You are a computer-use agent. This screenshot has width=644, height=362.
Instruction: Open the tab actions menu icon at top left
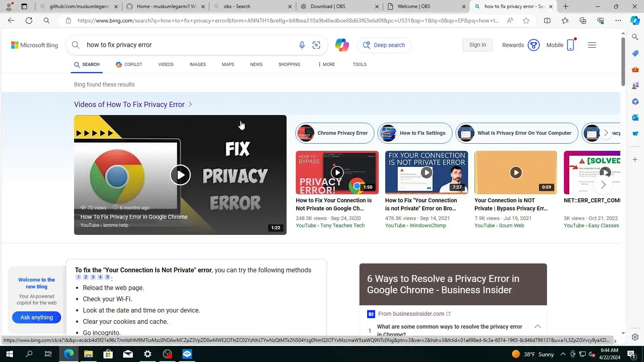pos(24,6)
